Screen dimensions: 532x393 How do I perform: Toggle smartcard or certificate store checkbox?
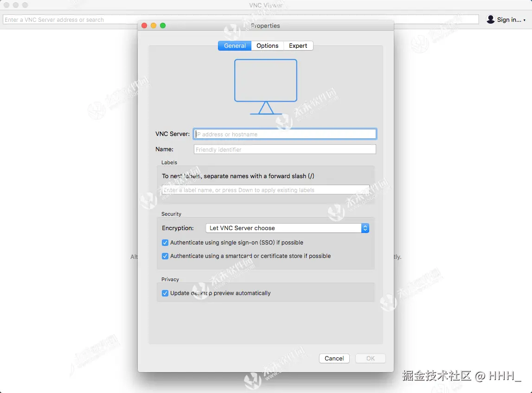(x=165, y=256)
